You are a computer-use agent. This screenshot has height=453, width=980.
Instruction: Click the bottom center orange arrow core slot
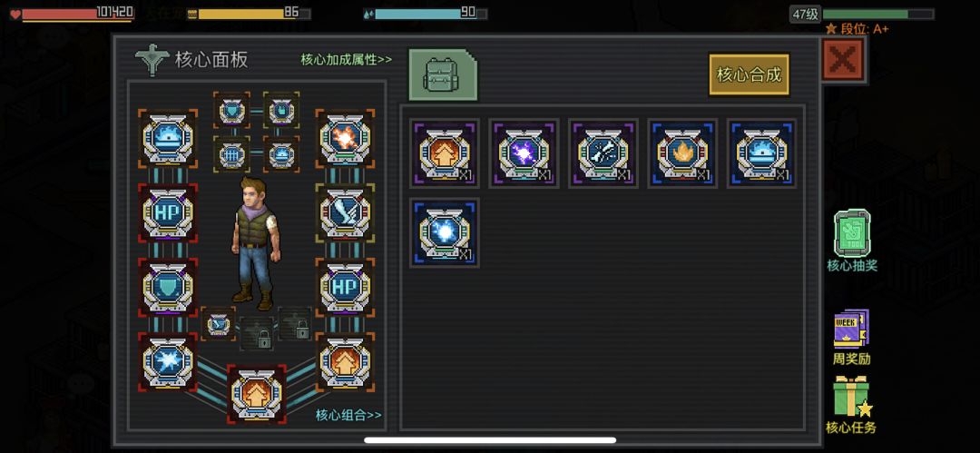[257, 395]
